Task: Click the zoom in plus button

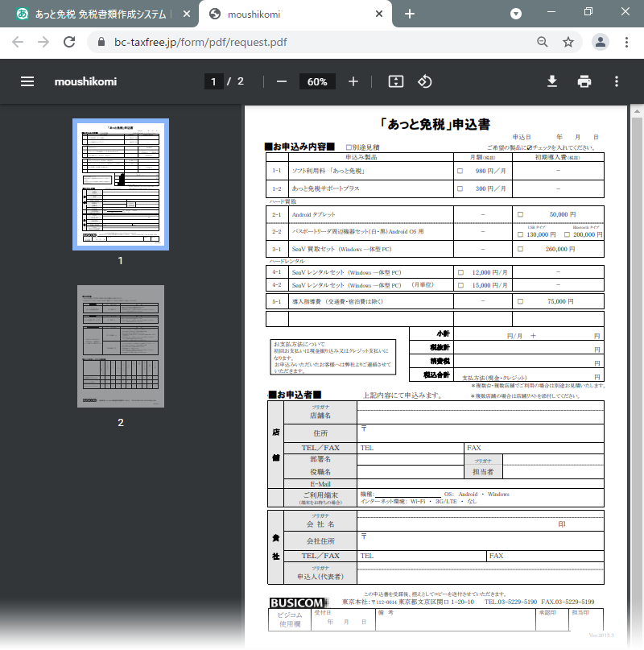Action: pyautogui.click(x=353, y=81)
